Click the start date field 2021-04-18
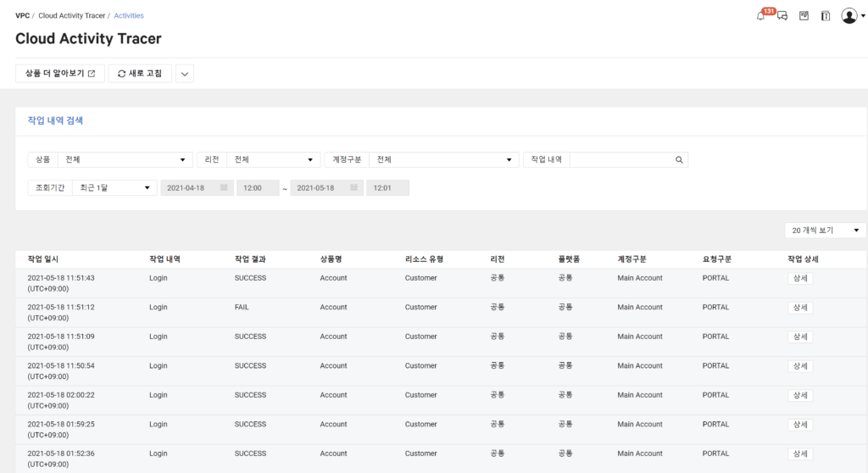 pos(197,188)
